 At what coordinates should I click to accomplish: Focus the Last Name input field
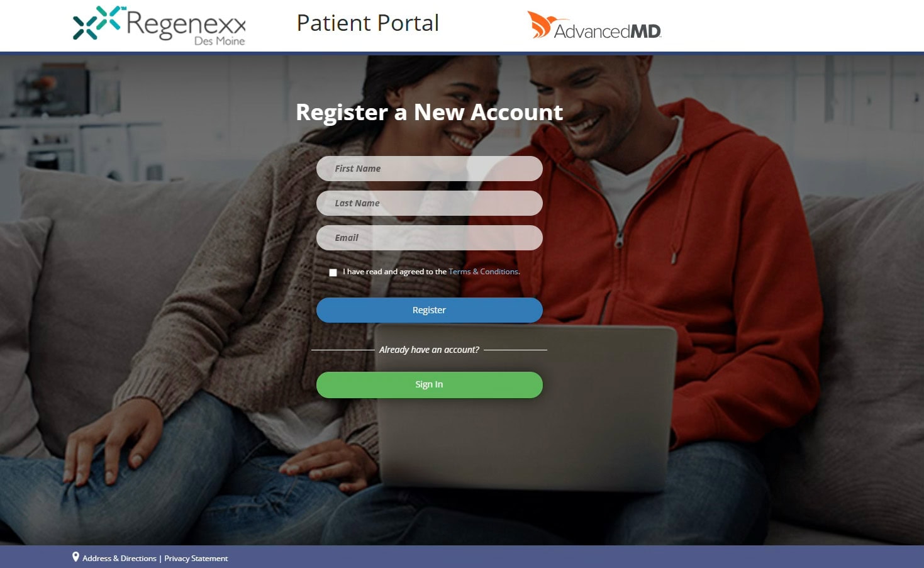point(430,203)
